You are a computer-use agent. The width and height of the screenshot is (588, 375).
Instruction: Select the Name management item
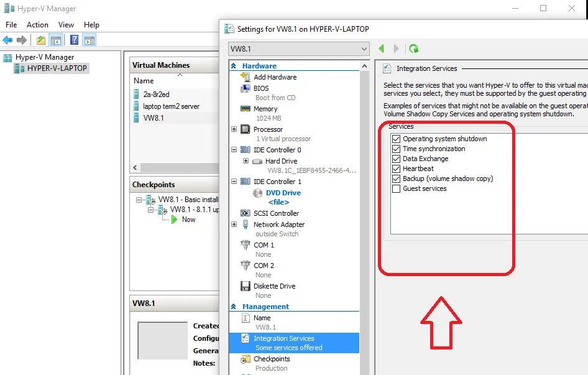pos(262,318)
